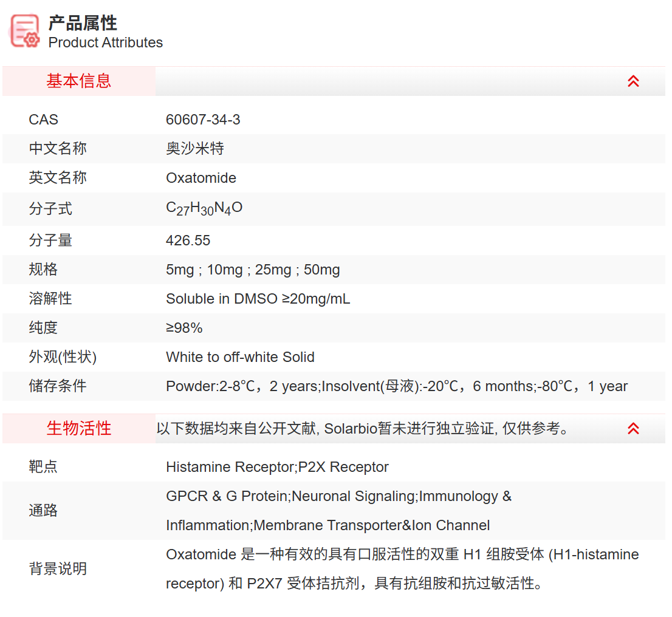Select the CAS number 60607-34-3
The image size is (672, 617).
[x=204, y=119]
